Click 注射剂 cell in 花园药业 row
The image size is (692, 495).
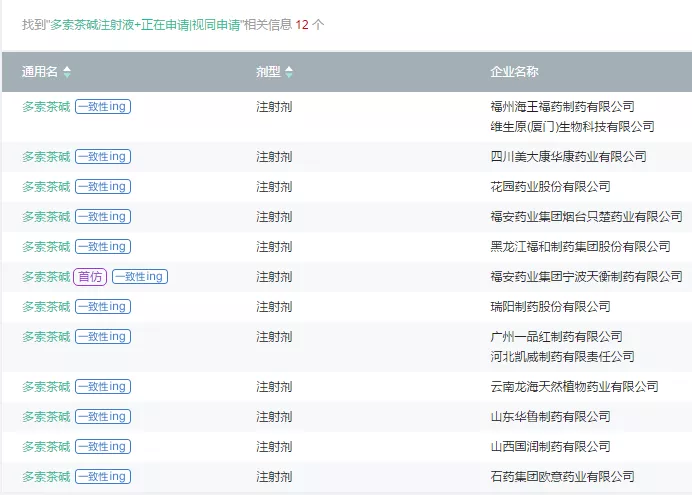[274, 187]
